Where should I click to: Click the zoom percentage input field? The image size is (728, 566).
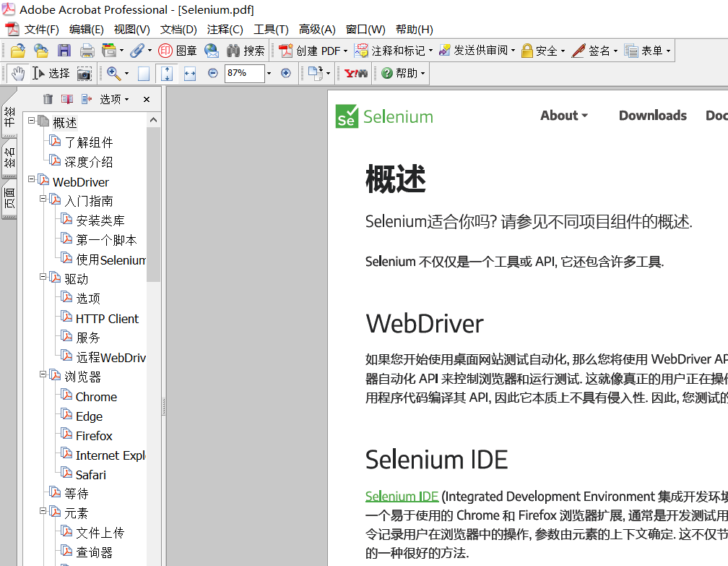point(245,74)
